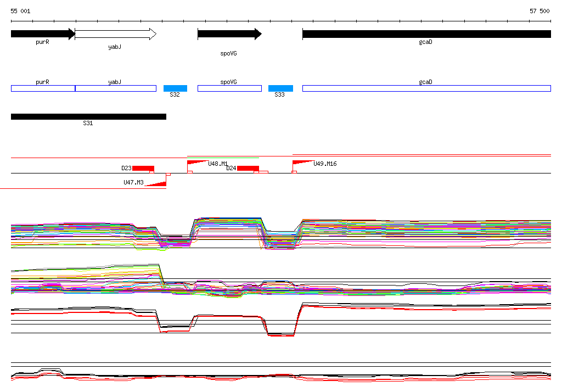Select the red D23 down-shift block
The width and height of the screenshot is (562, 392).
(143, 168)
